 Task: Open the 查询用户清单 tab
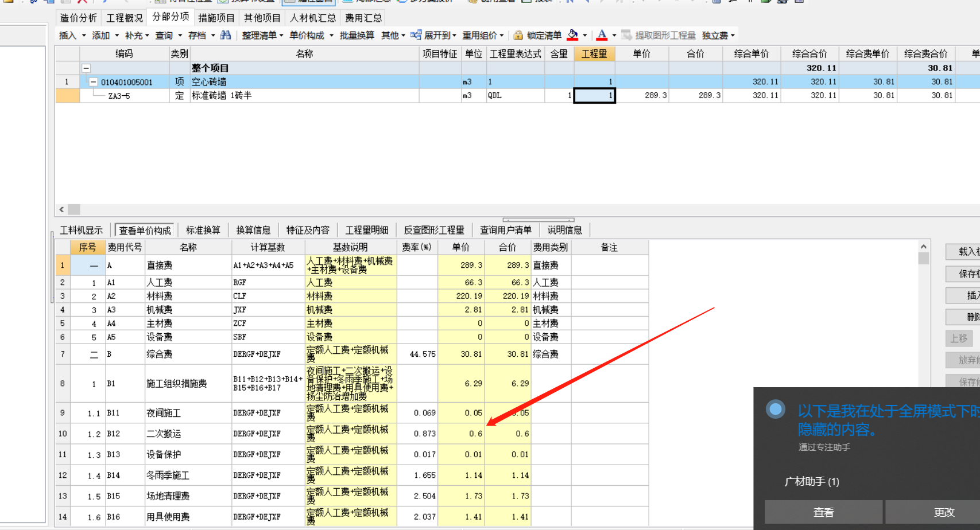pos(506,230)
